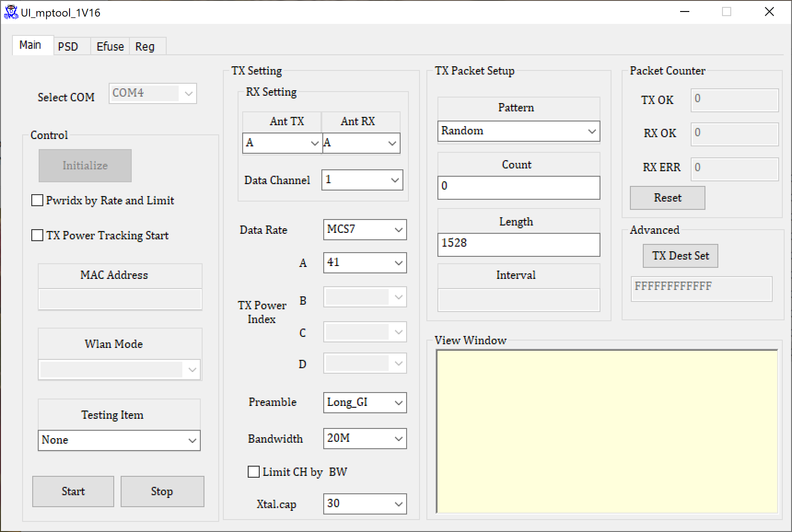Open the Data Rate dropdown showing MCS7
Screen dimensions: 792x532
tap(365, 230)
